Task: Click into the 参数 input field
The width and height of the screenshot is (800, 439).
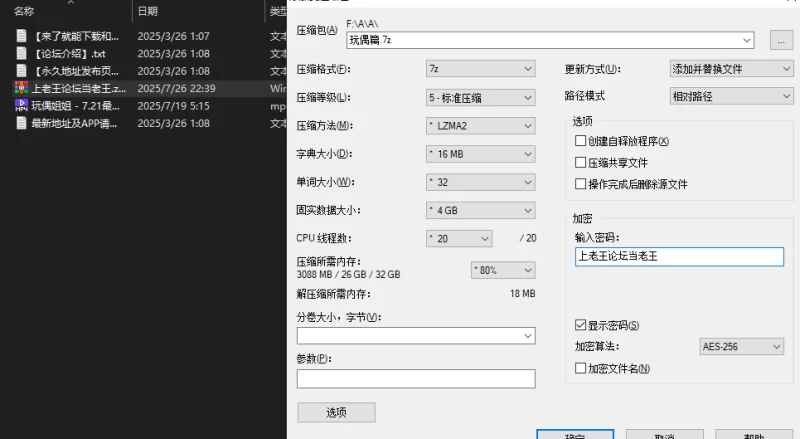Action: point(416,379)
